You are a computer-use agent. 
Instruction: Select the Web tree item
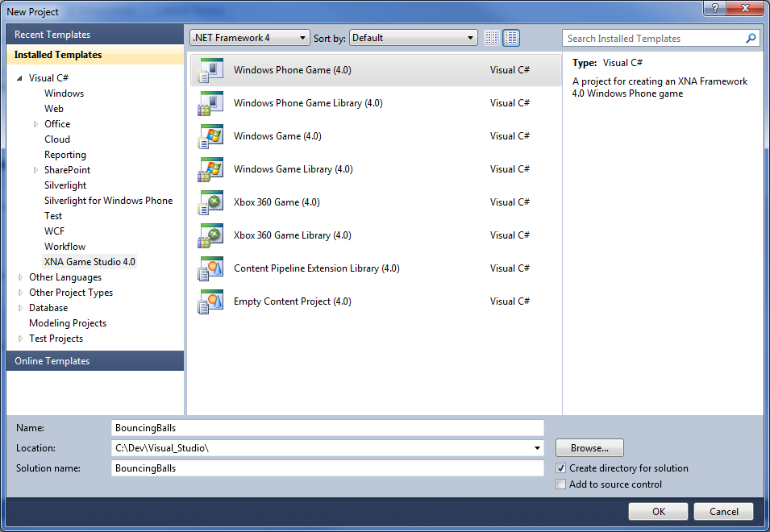click(53, 109)
